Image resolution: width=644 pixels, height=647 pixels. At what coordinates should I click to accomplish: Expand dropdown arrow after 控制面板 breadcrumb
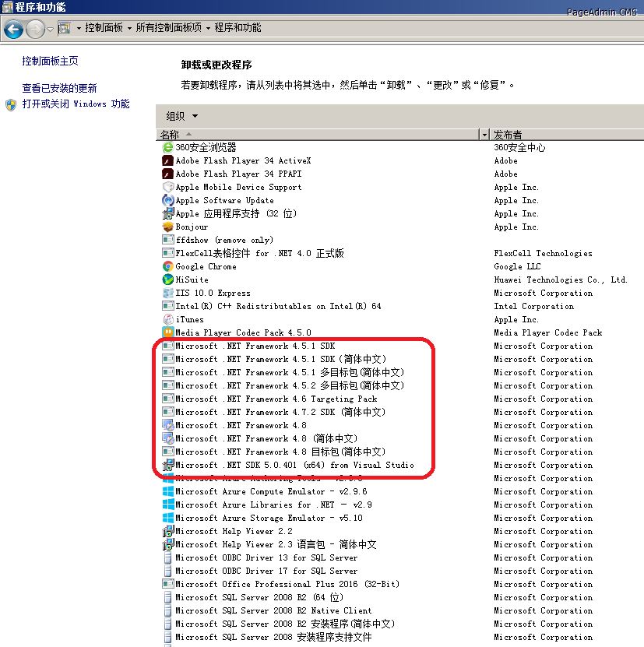(x=129, y=29)
